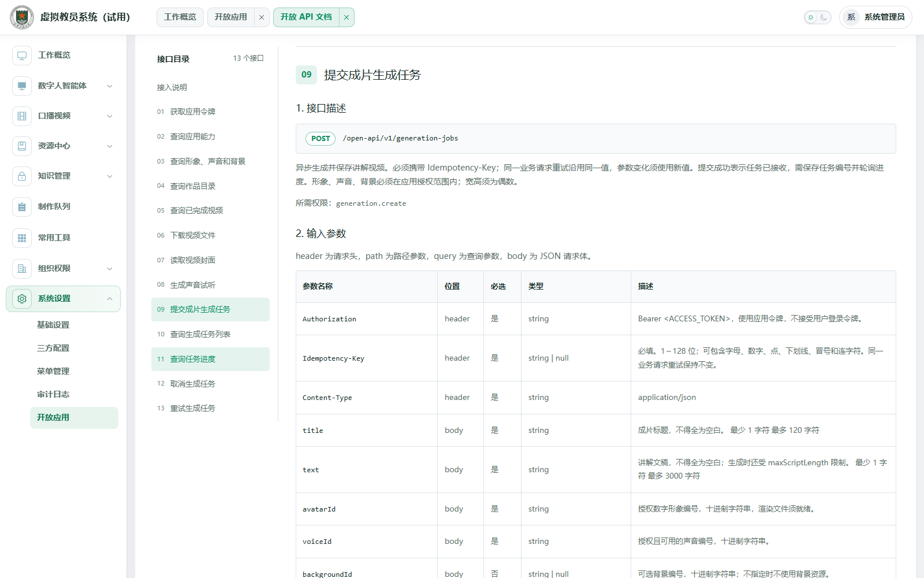Viewport: 924px width, 578px height.
Task: Click the Authorization parameter cell
Action: [x=366, y=319]
